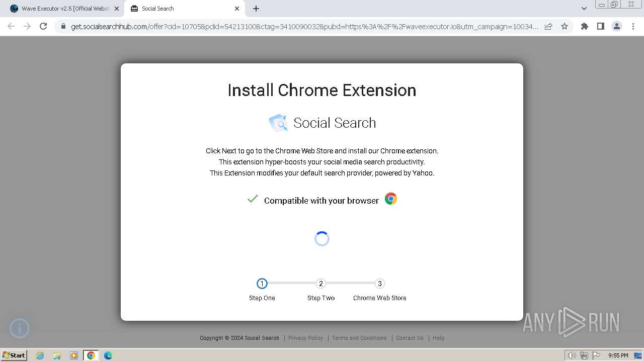Click the green compatibility checkmark

pyautogui.click(x=253, y=199)
